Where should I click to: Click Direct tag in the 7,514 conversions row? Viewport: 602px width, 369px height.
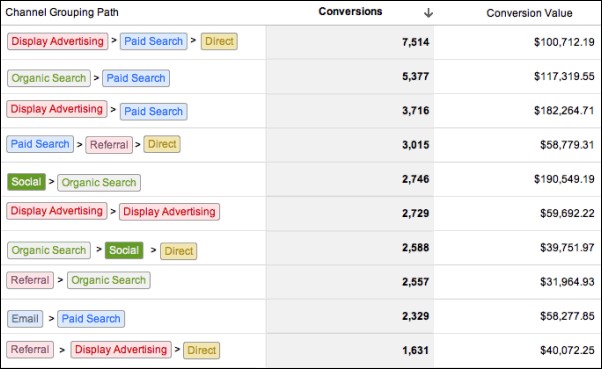point(219,41)
